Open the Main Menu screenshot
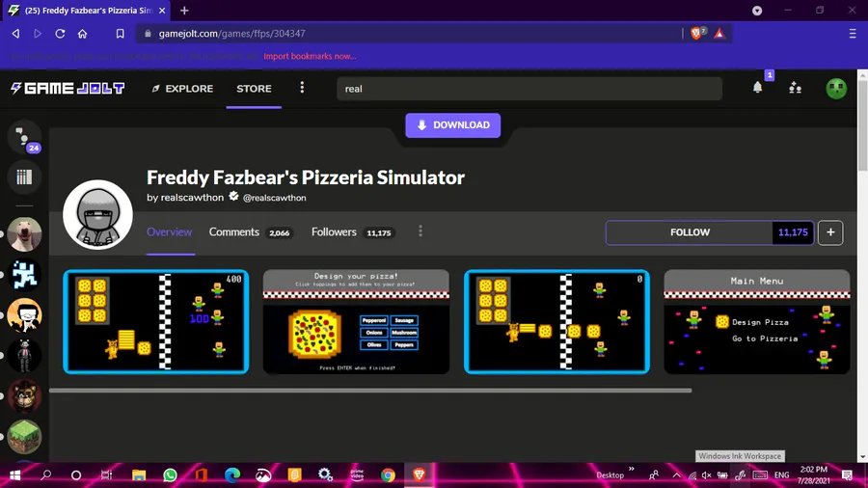The width and height of the screenshot is (868, 488). [x=757, y=321]
